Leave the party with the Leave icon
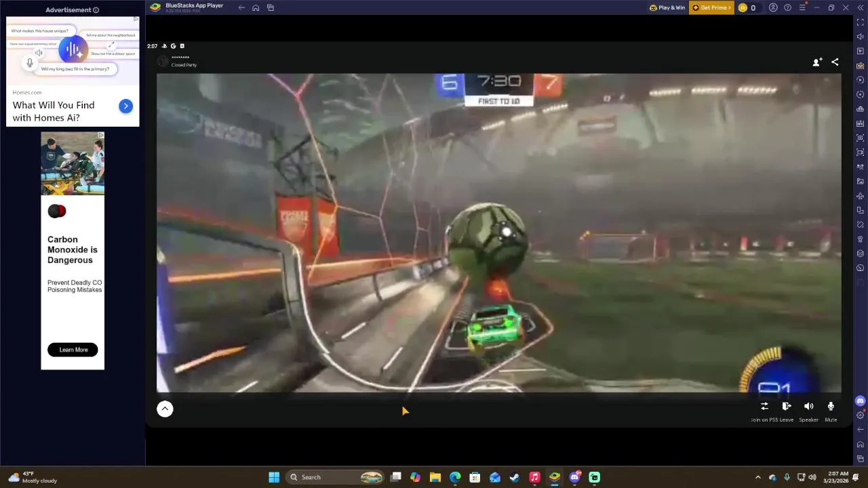The width and height of the screenshot is (868, 488). [787, 406]
